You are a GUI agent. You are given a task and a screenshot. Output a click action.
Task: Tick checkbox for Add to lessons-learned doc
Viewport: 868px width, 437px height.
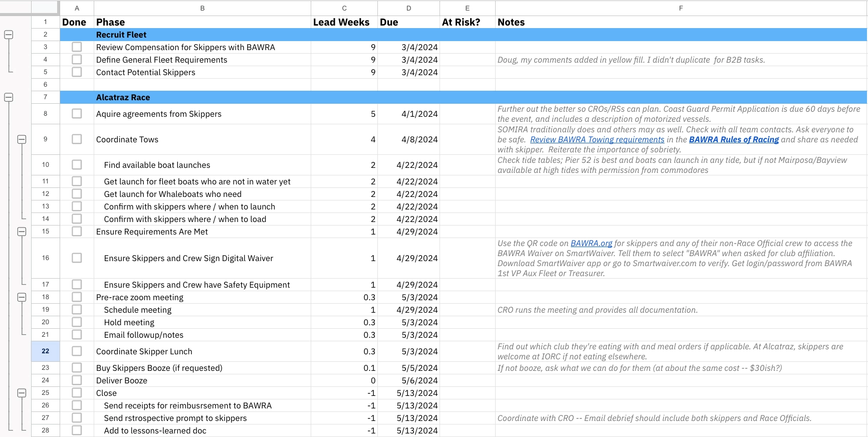(77, 430)
